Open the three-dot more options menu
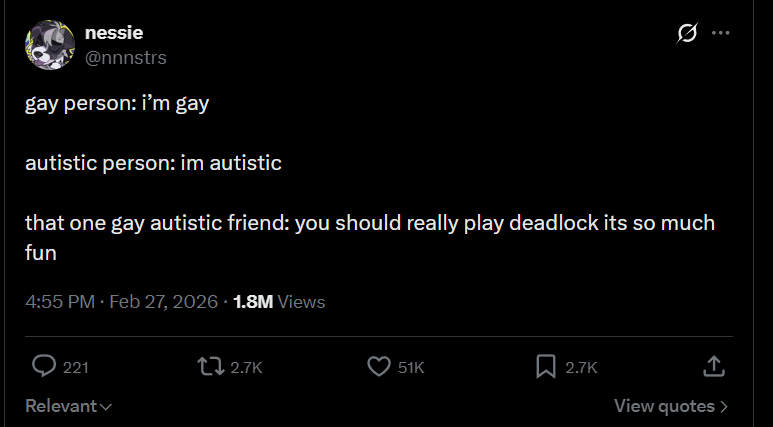This screenshot has height=427, width=773. [x=721, y=33]
